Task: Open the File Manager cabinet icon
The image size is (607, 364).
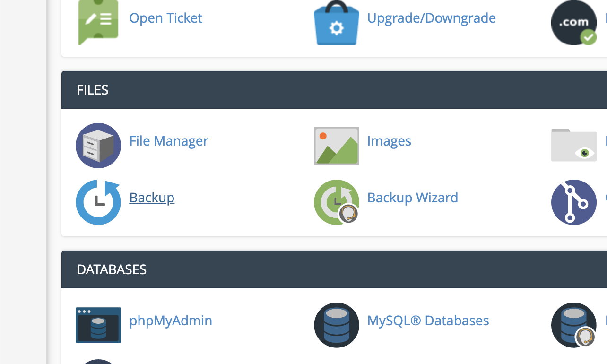Action: 98,146
